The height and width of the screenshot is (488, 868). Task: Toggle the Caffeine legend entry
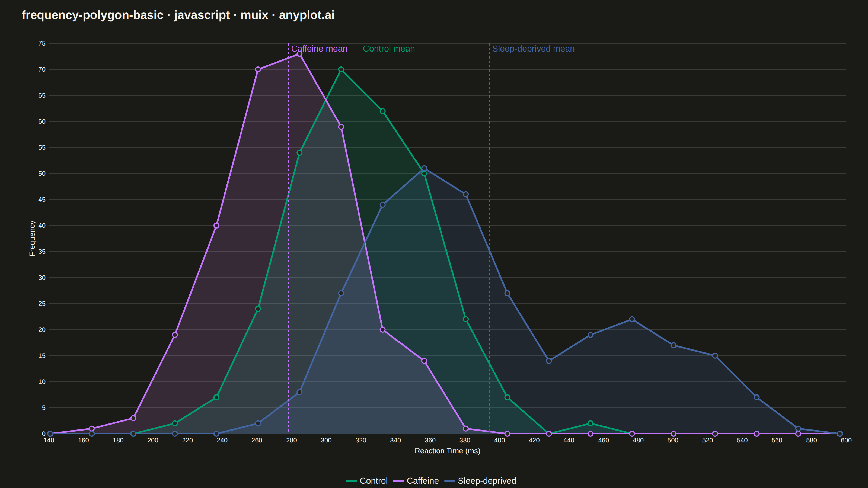pyautogui.click(x=416, y=481)
